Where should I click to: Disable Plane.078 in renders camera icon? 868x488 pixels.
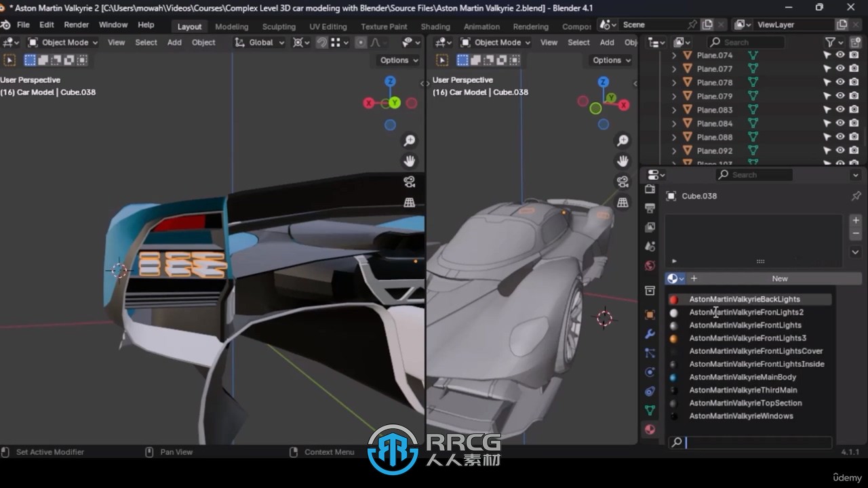[853, 83]
